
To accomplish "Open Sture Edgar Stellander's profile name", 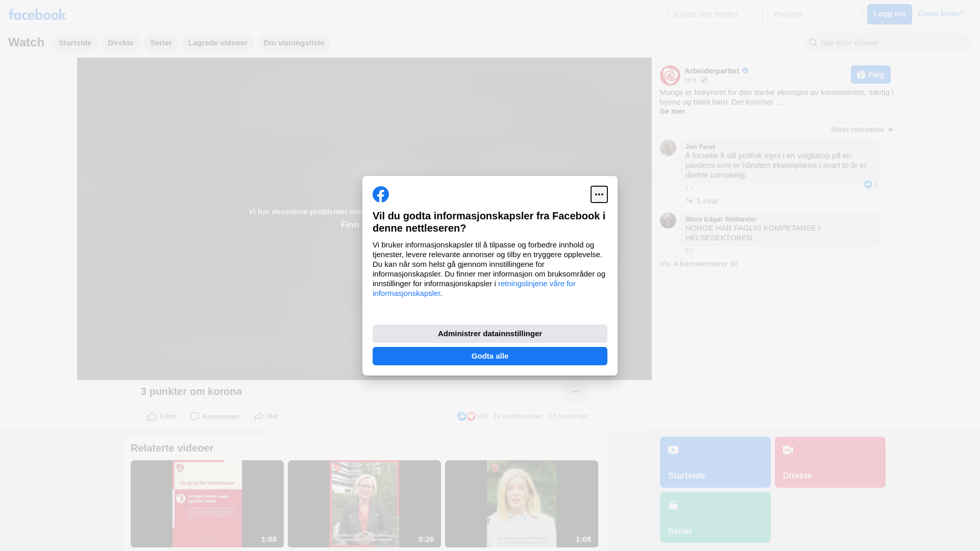I will pyautogui.click(x=721, y=219).
